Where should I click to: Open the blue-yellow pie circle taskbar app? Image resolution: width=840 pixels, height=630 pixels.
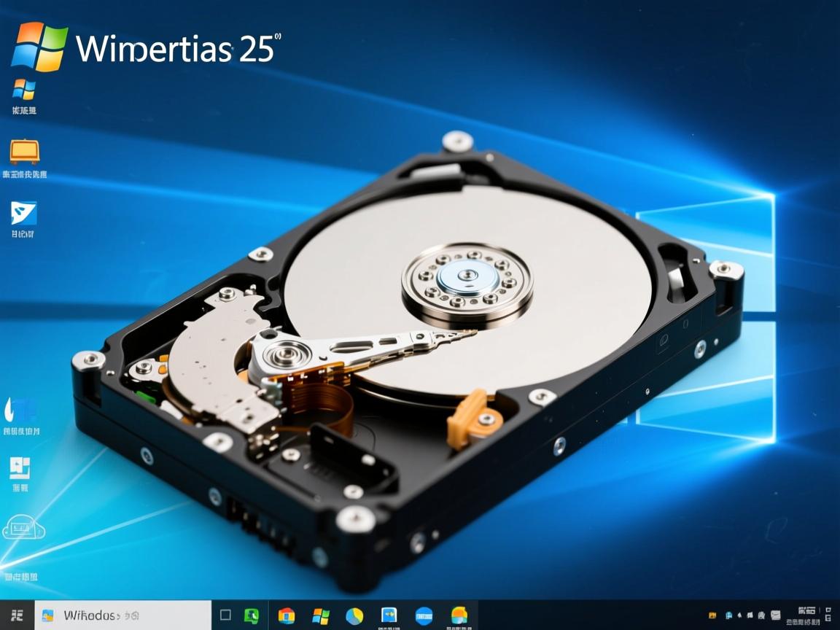point(354,615)
